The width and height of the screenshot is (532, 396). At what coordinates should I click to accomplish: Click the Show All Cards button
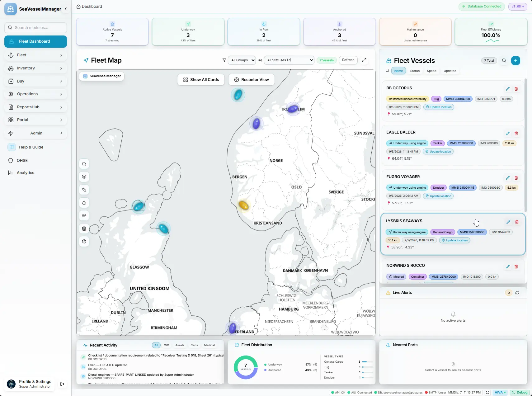coord(201,80)
